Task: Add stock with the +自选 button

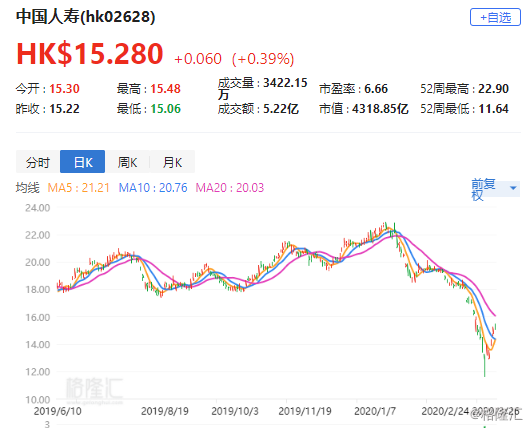Action: pyautogui.click(x=495, y=17)
